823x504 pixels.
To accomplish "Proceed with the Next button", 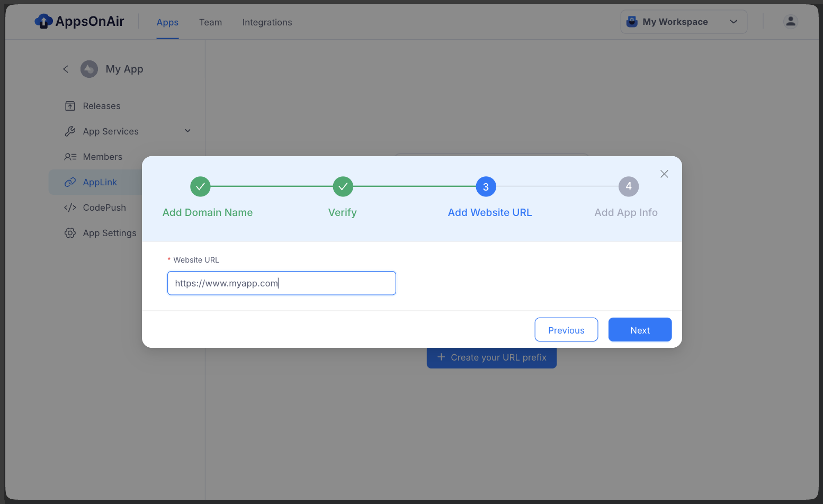I will tap(640, 330).
